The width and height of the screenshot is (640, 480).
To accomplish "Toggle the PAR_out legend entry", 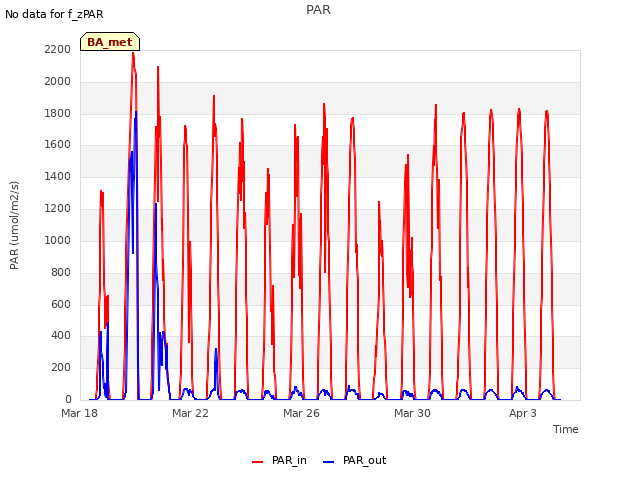I will click(x=354, y=460).
